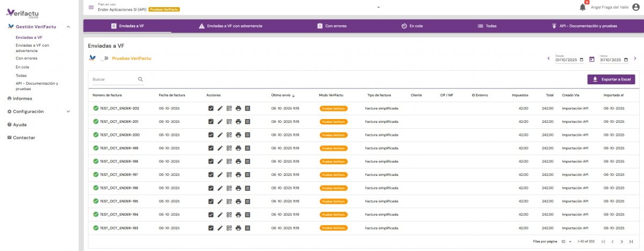Click the Exportar a Excel button
The image size is (644, 251).
pyautogui.click(x=611, y=79)
